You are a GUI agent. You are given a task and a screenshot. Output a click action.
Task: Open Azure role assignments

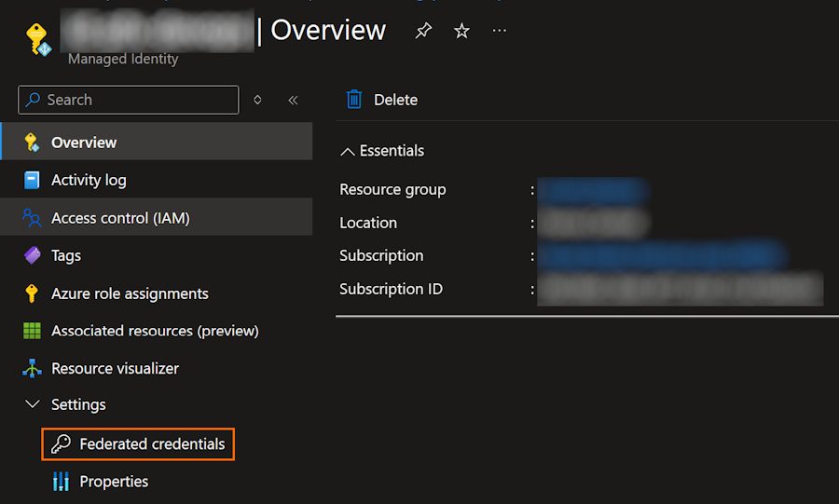157,293
